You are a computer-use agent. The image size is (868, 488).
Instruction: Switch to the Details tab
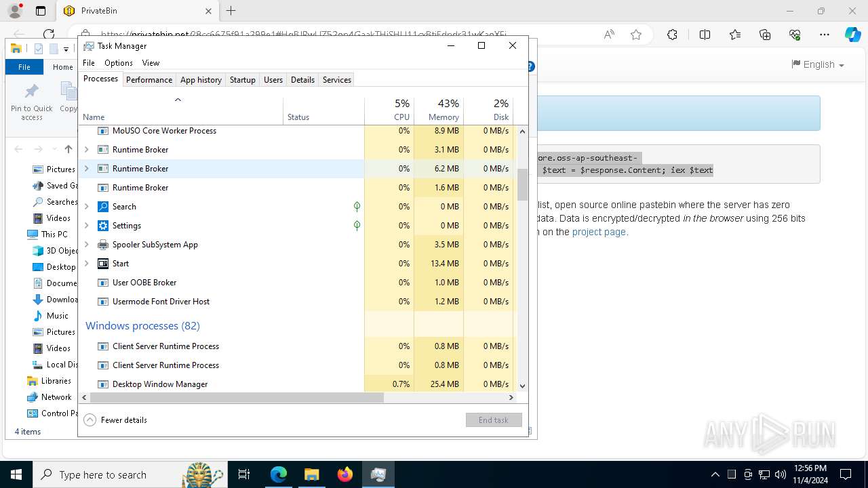[x=302, y=80]
